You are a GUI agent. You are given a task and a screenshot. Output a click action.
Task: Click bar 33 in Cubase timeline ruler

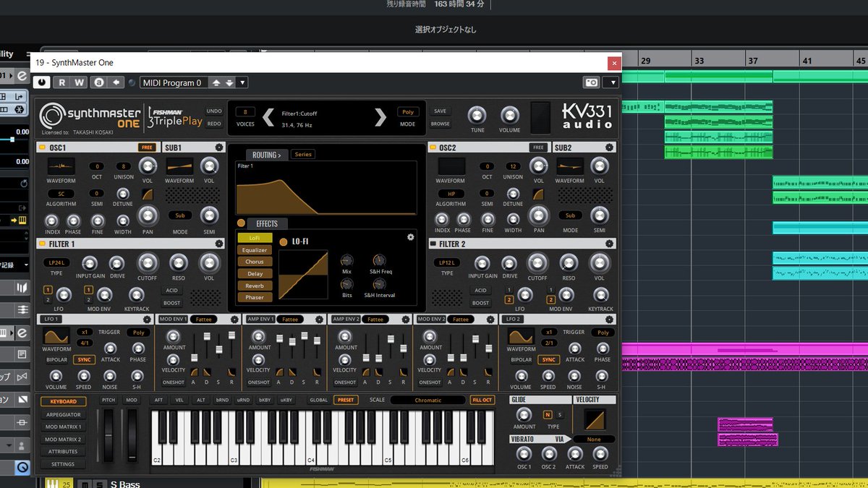(699, 61)
